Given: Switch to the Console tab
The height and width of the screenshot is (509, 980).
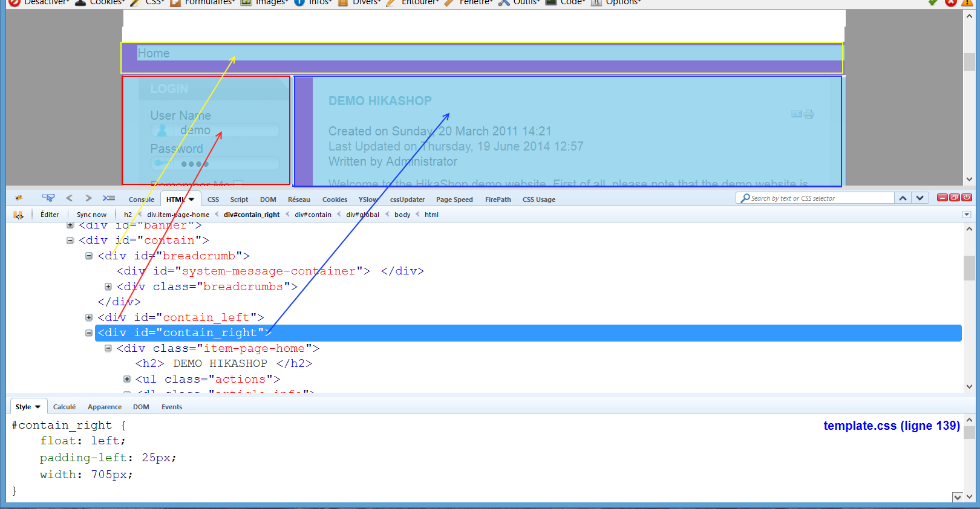Looking at the screenshot, I should click(x=142, y=199).
